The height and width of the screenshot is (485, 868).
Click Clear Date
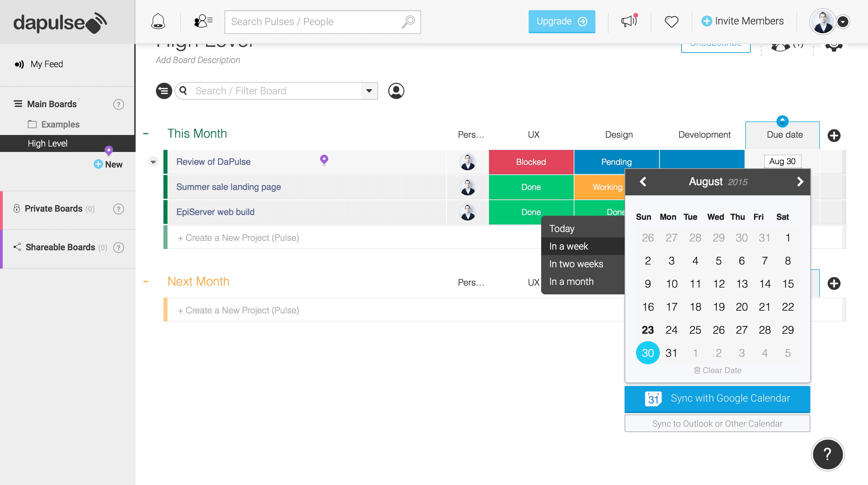(x=717, y=370)
